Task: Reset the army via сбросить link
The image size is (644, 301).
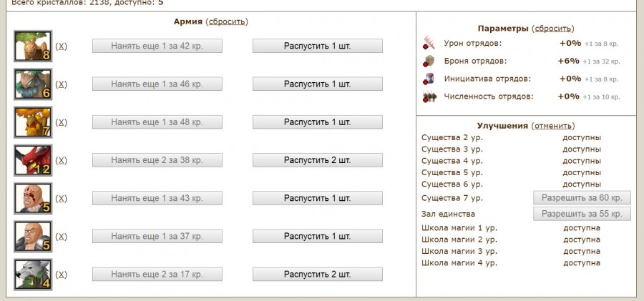Action: 227,21
